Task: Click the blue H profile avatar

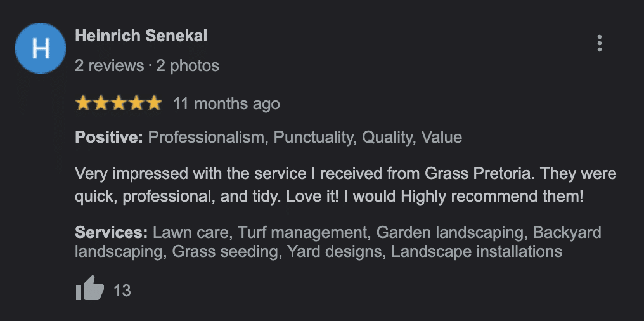Action: 41,48
